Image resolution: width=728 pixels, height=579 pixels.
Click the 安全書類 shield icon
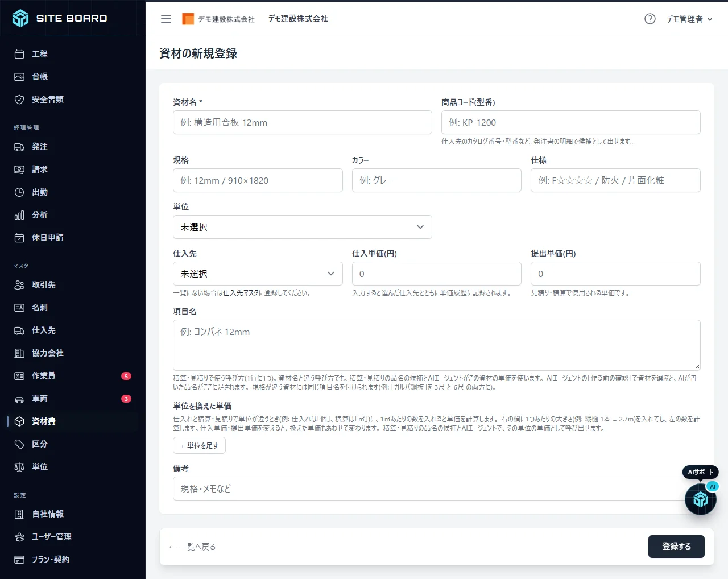pos(19,100)
